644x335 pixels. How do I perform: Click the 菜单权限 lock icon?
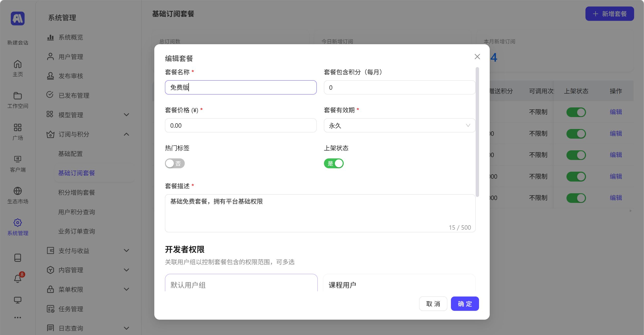click(50, 289)
